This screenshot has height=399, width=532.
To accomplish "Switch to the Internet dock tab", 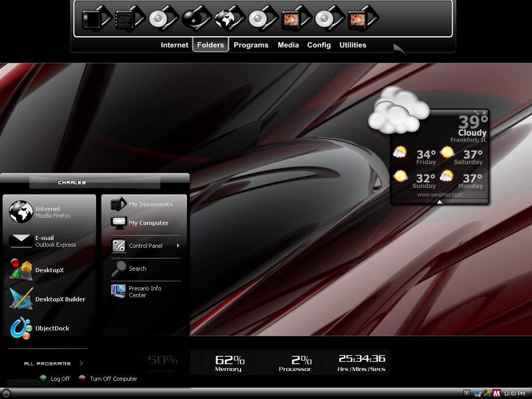I will coord(175,45).
